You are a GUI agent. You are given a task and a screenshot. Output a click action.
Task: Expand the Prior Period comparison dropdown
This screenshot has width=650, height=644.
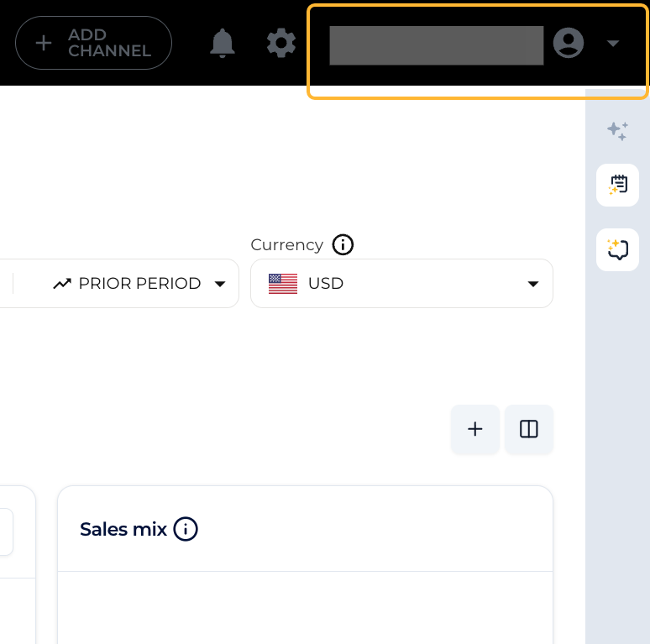pyautogui.click(x=139, y=284)
